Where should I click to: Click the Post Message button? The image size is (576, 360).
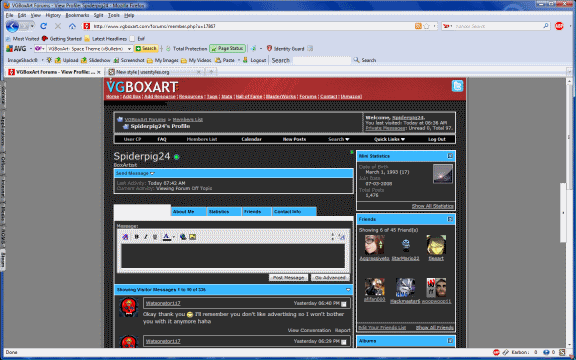[288, 278]
